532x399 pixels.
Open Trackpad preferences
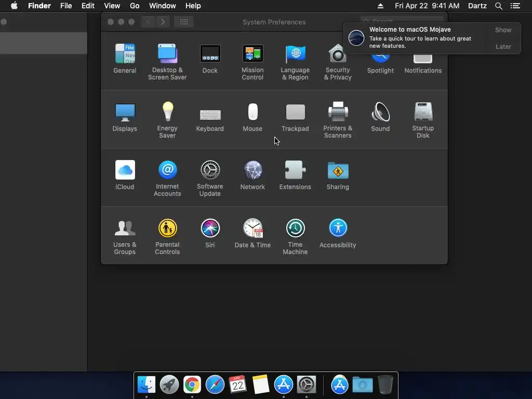point(295,117)
